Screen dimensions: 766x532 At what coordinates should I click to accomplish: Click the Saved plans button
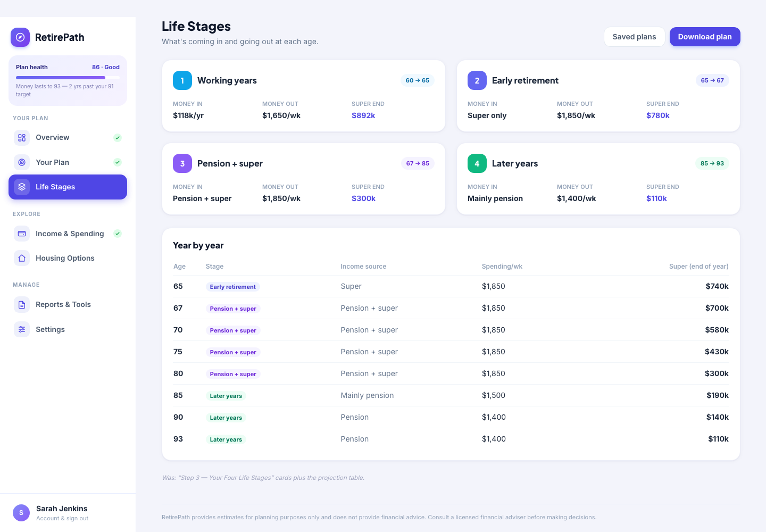634,37
